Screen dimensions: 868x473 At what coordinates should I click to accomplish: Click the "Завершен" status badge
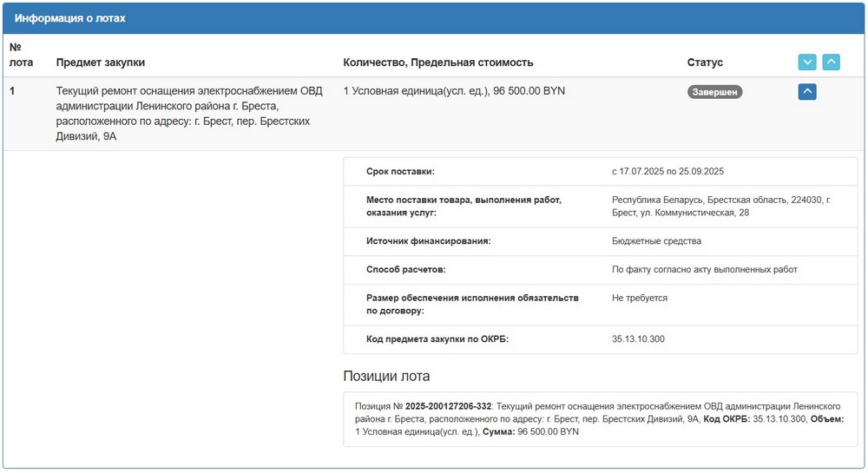click(x=714, y=92)
